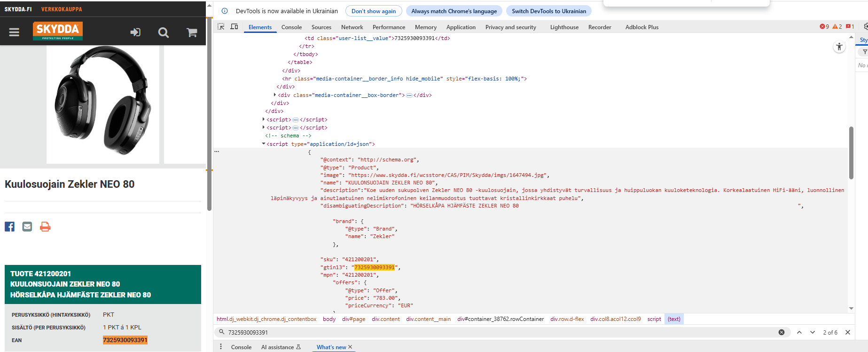Click the issues count flag indicator
Viewport: 868px width, 352px height.
[850, 27]
